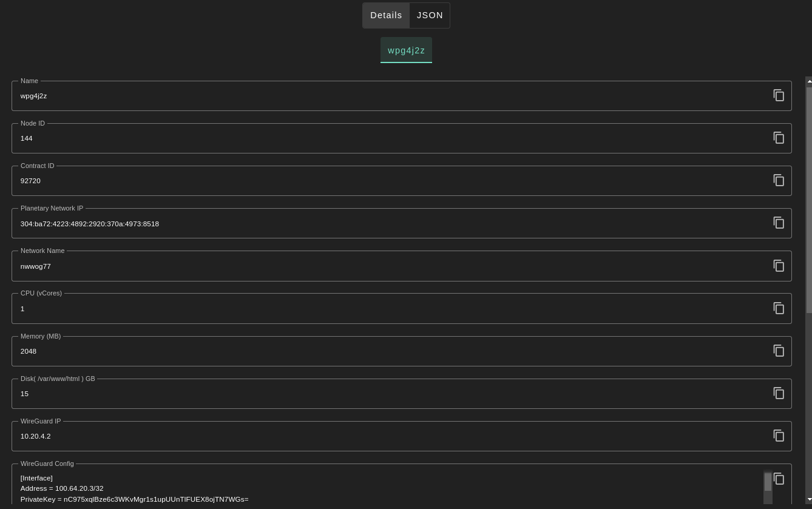The height and width of the screenshot is (509, 812).
Task: Copy the CPU vCores value
Action: pos(779,308)
